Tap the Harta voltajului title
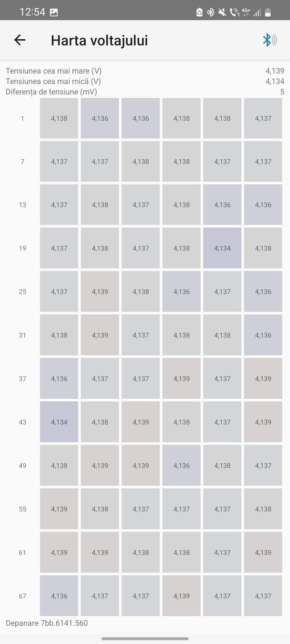The height and width of the screenshot is (644, 290). pyautogui.click(x=99, y=40)
